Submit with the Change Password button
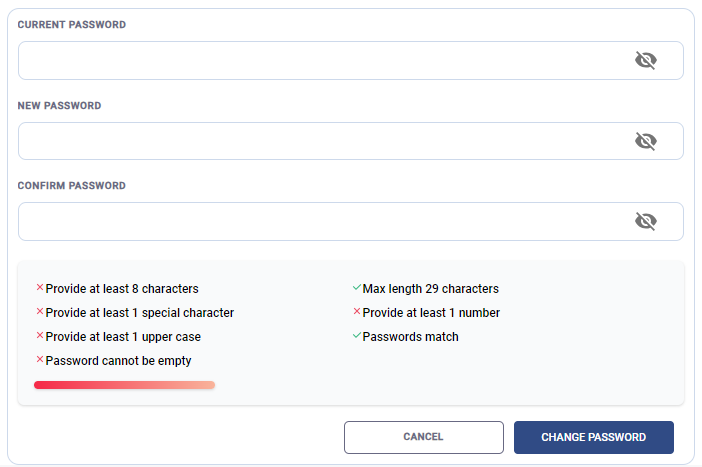702x467 pixels. point(593,437)
